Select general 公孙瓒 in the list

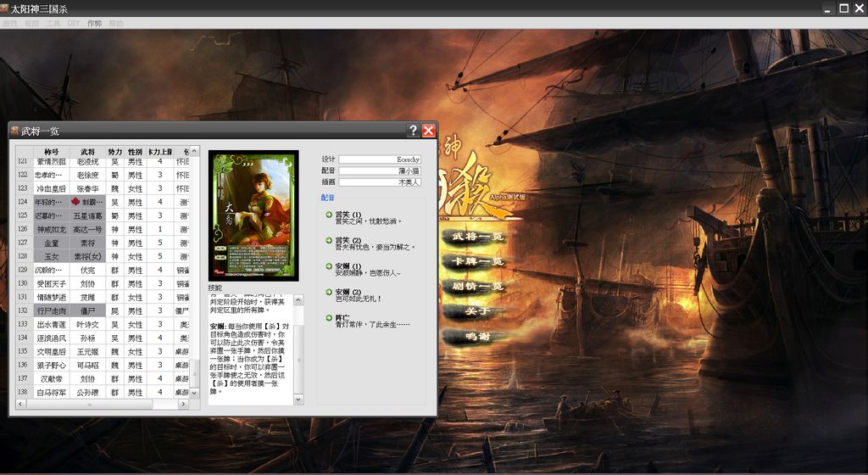pos(87,392)
